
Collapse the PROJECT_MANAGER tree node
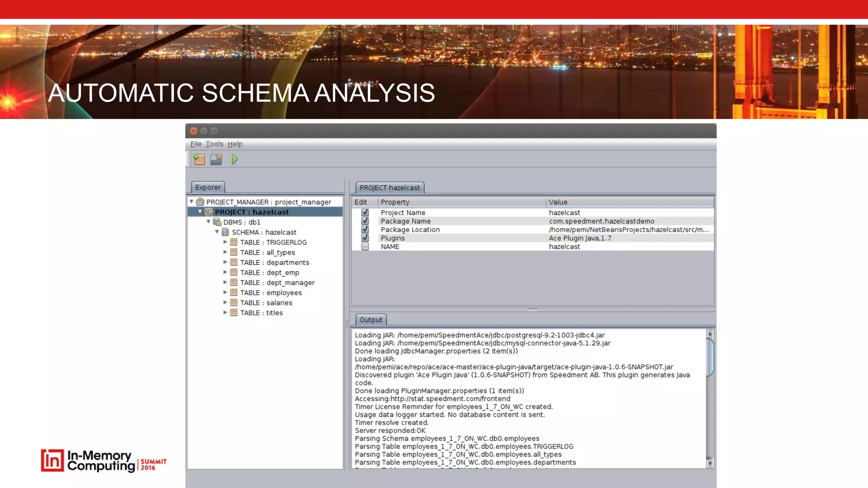pos(192,202)
